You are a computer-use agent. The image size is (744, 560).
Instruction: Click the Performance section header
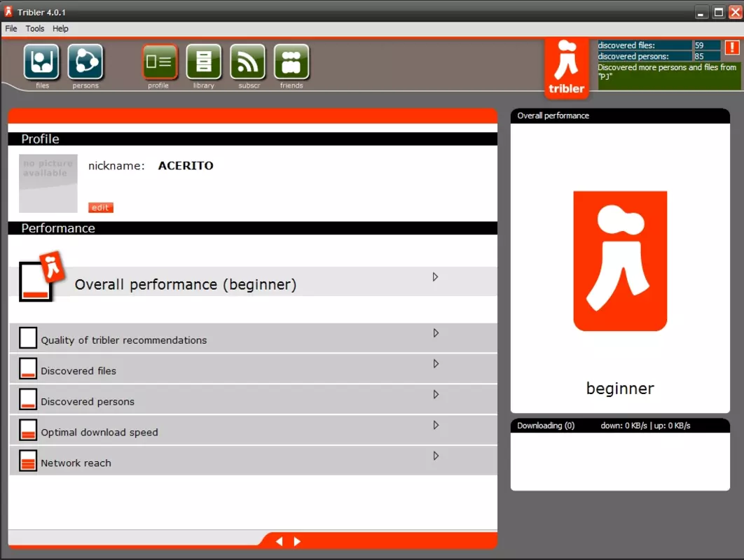click(252, 228)
